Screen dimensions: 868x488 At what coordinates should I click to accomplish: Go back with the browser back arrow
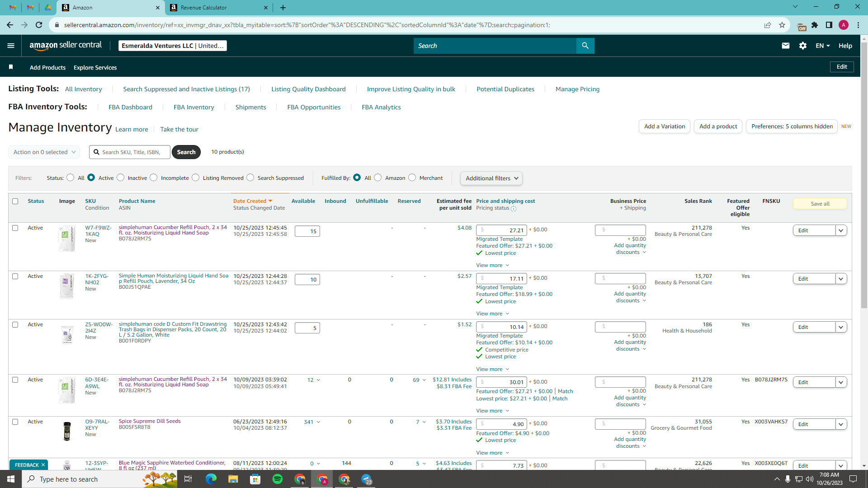(10, 25)
